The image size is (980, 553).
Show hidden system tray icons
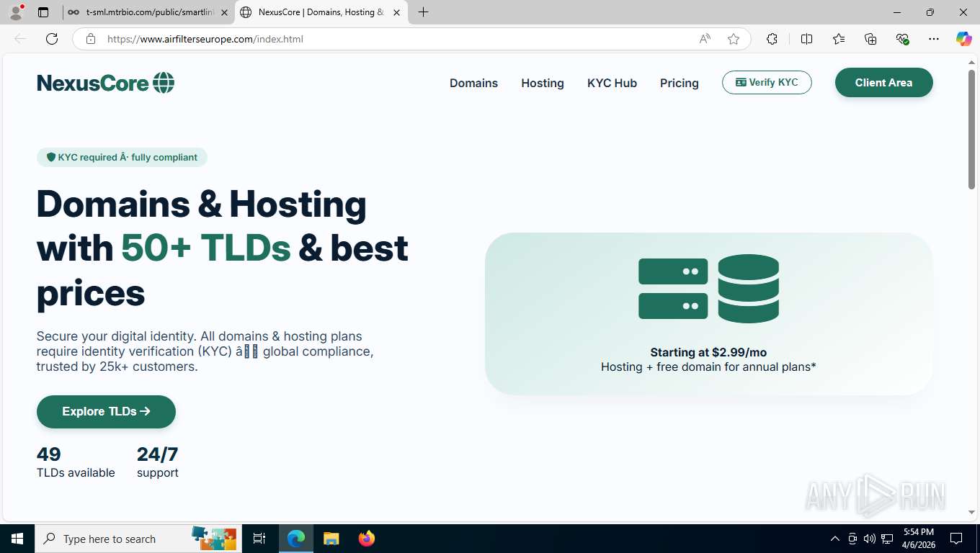coord(835,539)
